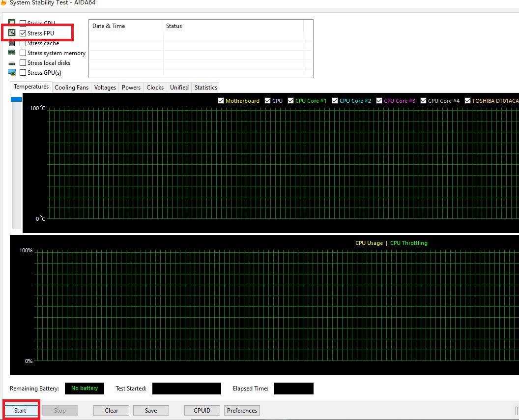This screenshot has width=519, height=420.
Task: Click the Stress cache chip icon
Action: 12,43
